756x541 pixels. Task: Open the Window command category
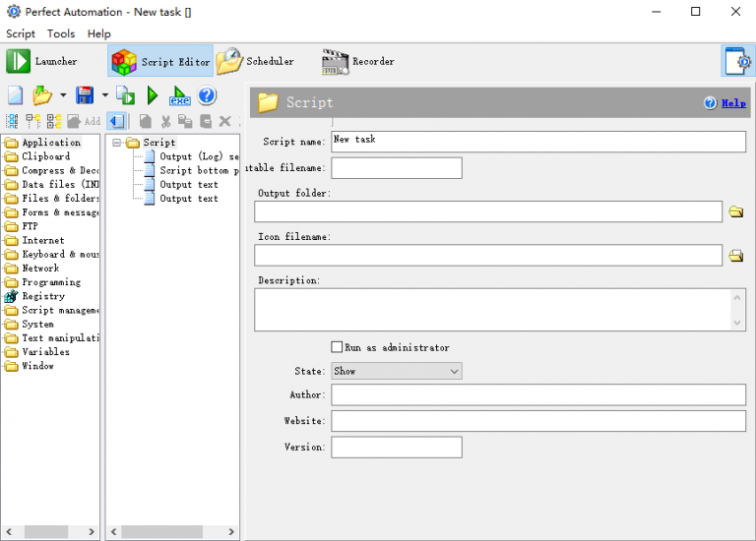[x=37, y=366]
